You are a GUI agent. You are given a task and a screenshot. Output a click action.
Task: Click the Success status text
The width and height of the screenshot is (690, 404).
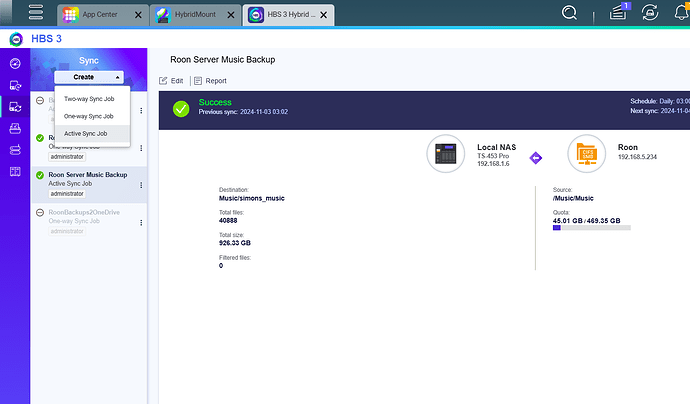pyautogui.click(x=215, y=102)
